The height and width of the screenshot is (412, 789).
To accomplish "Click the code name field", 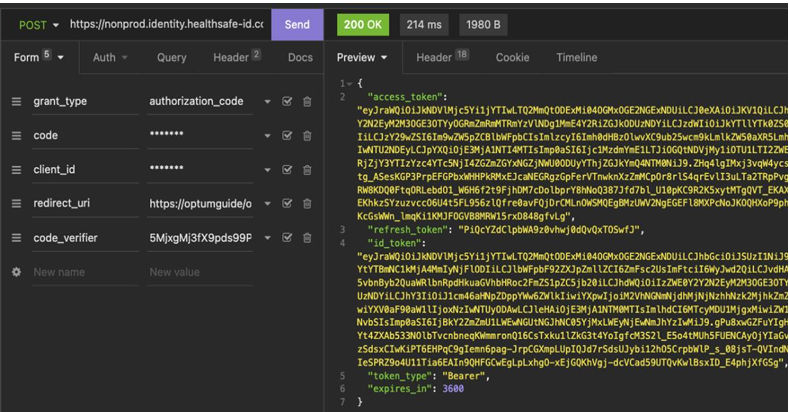I will pos(85,136).
